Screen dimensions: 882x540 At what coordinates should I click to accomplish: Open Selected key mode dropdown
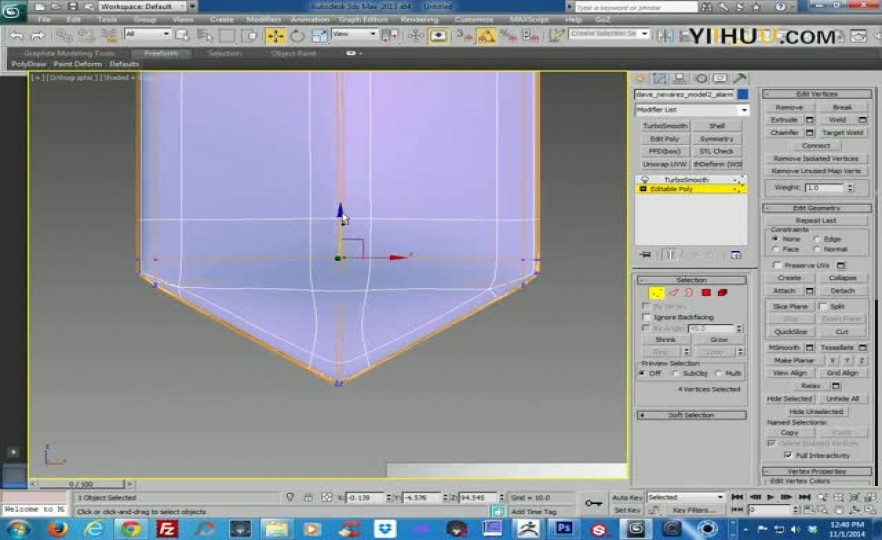tap(686, 497)
